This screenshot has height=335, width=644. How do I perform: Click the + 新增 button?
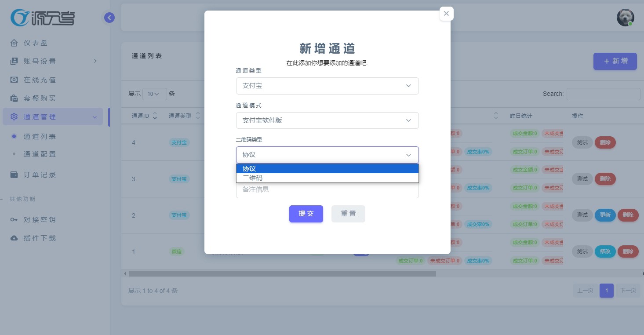point(615,61)
